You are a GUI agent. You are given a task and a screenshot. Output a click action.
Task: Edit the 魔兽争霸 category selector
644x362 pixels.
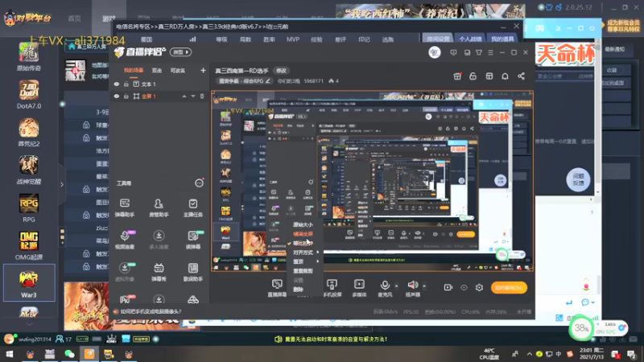tap(244, 81)
